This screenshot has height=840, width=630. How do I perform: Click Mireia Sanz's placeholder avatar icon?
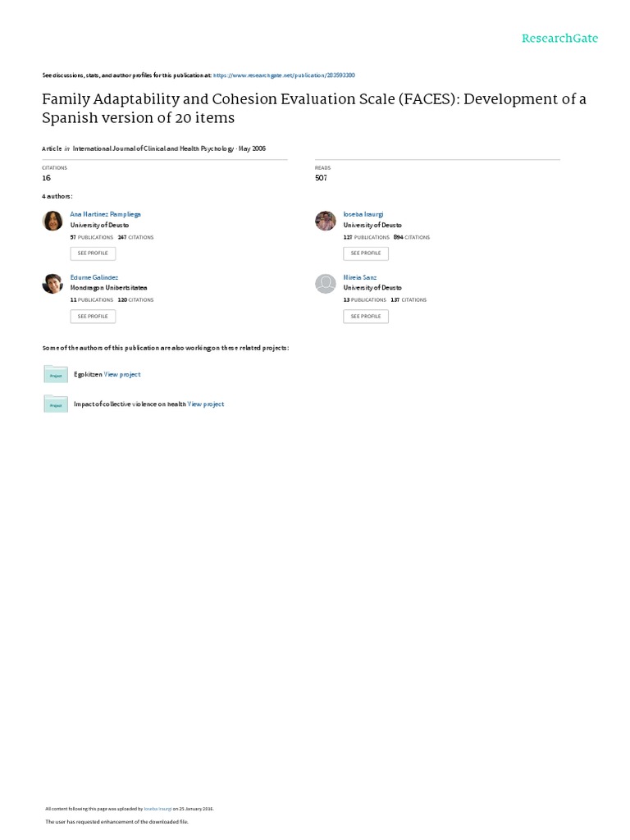(326, 284)
